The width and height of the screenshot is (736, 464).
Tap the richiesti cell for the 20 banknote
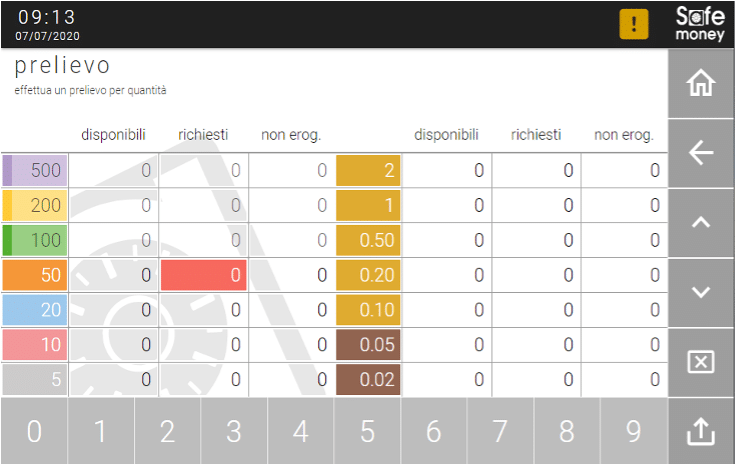(x=204, y=310)
